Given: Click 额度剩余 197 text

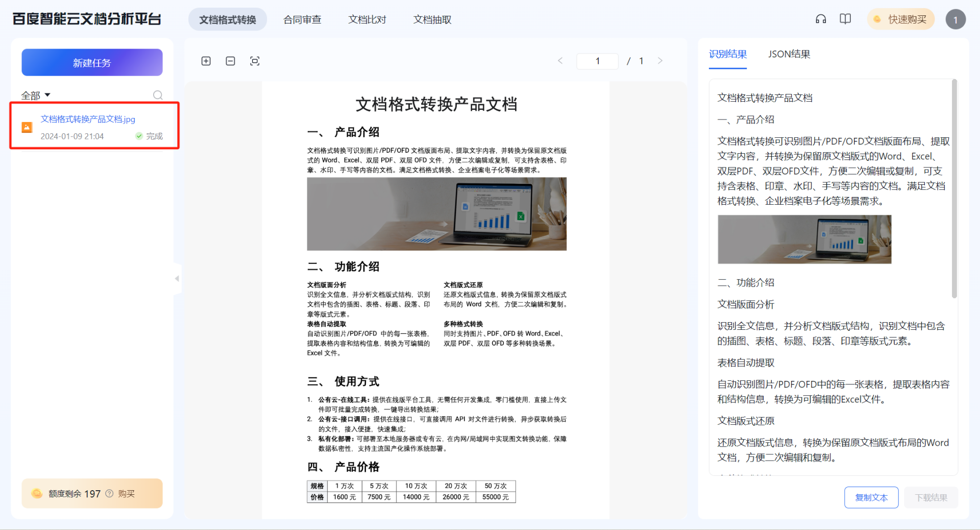Looking at the screenshot, I should [x=74, y=493].
